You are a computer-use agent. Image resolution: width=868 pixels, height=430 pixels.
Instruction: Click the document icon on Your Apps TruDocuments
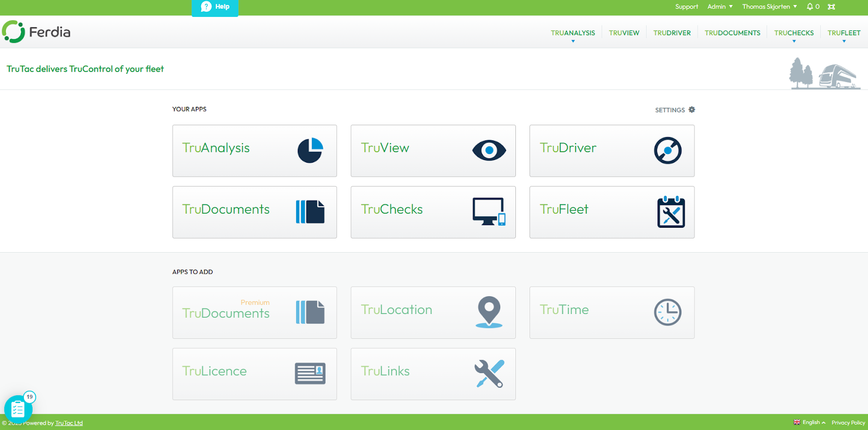pyautogui.click(x=310, y=212)
